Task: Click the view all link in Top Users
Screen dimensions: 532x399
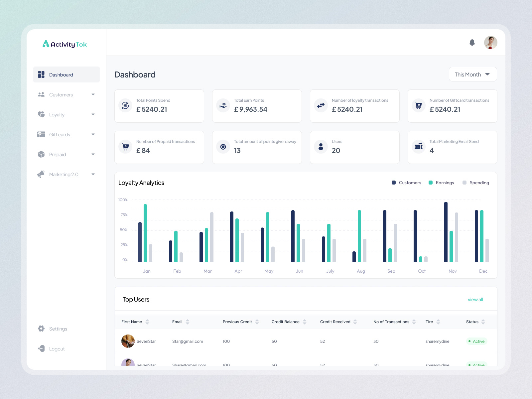Action: pos(475,299)
